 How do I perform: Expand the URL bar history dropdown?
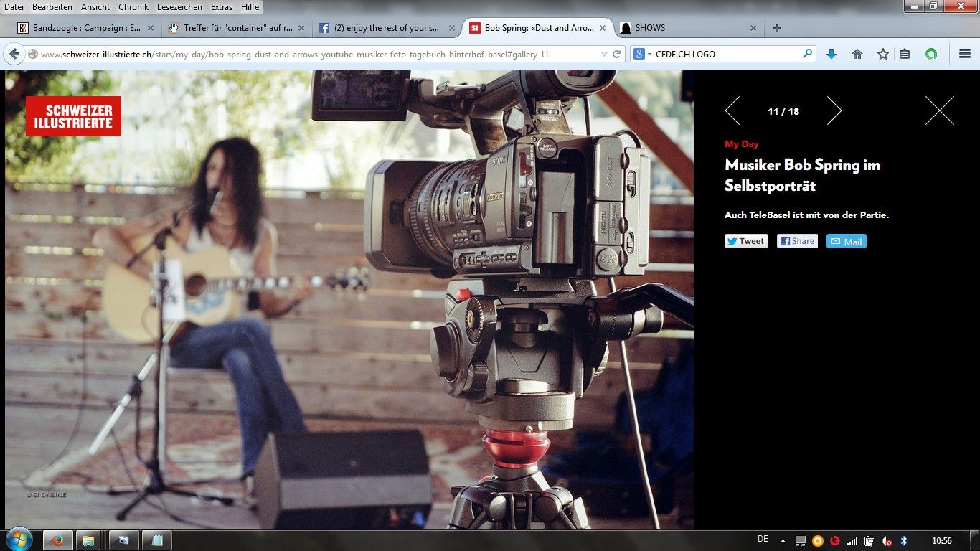click(604, 54)
